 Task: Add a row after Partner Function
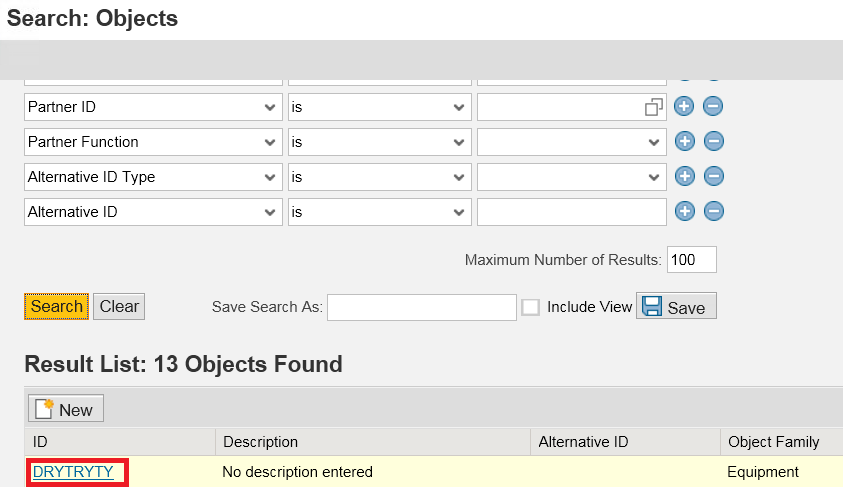click(684, 141)
